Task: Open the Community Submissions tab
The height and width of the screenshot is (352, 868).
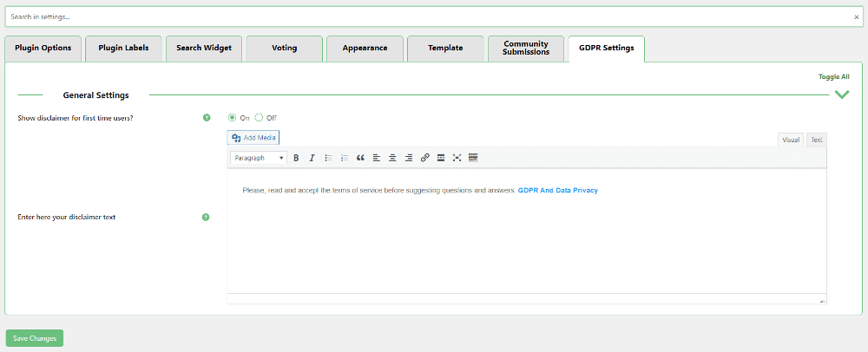Action: pos(525,49)
